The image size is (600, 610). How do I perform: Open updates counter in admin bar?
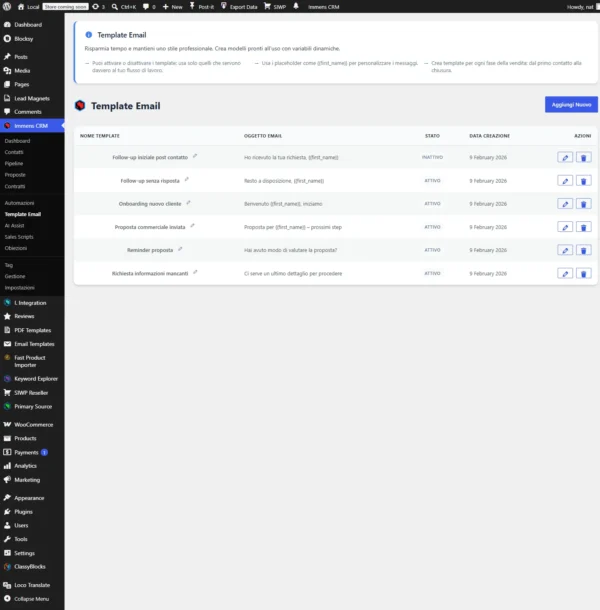(x=98, y=7)
